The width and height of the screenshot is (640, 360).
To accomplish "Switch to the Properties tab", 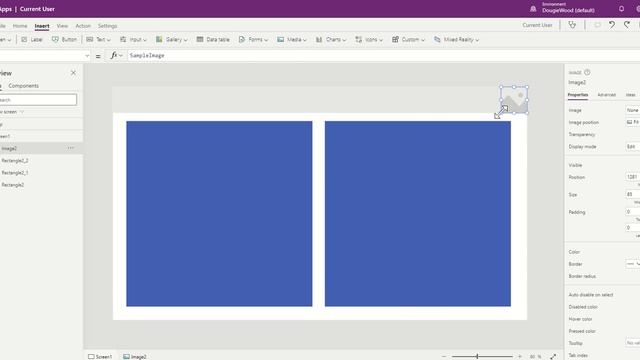I will (578, 95).
